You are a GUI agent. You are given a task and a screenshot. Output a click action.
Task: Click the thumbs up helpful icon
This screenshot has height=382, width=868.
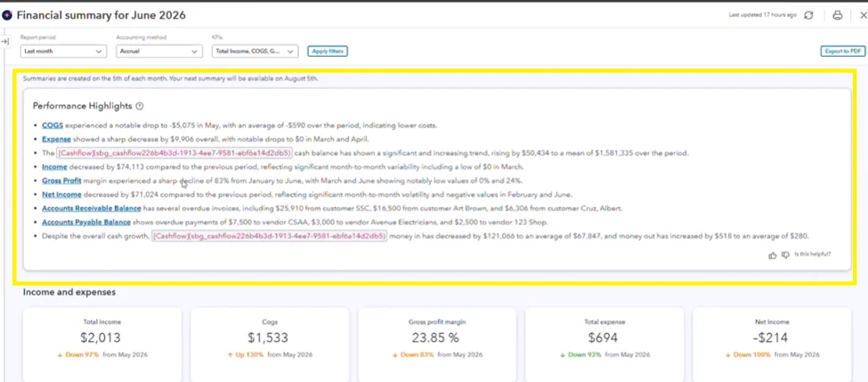[773, 256]
